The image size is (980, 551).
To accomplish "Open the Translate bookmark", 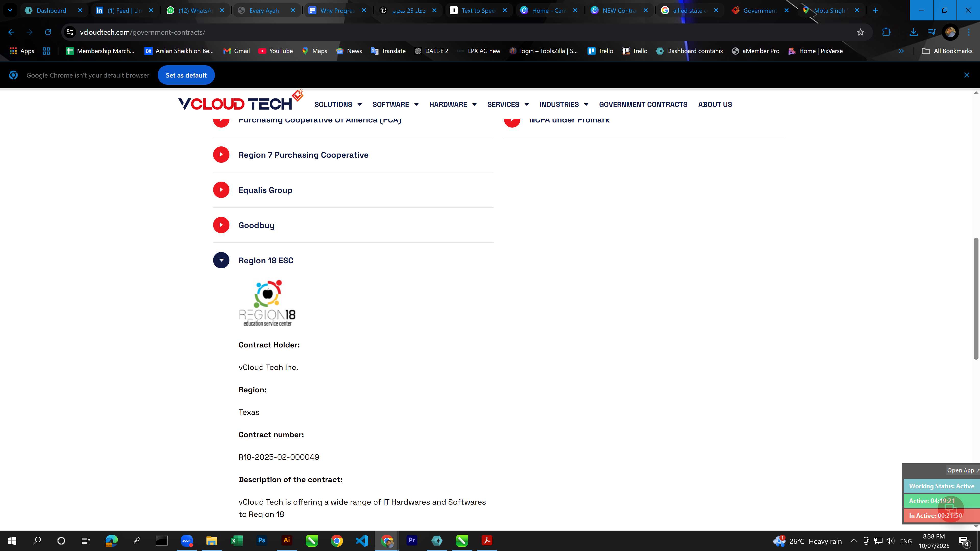I will (388, 51).
